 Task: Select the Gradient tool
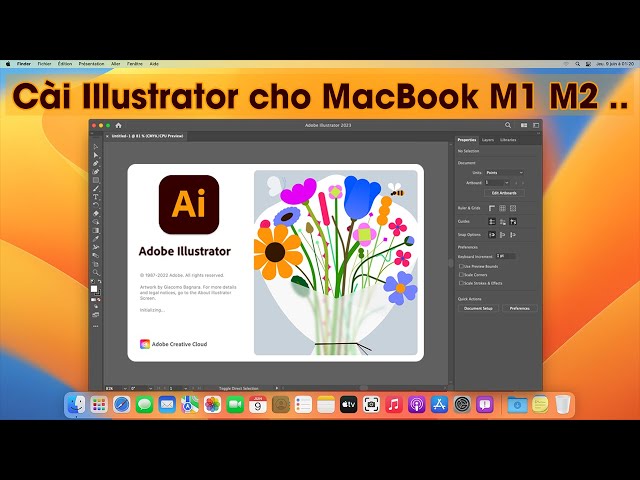point(96,230)
